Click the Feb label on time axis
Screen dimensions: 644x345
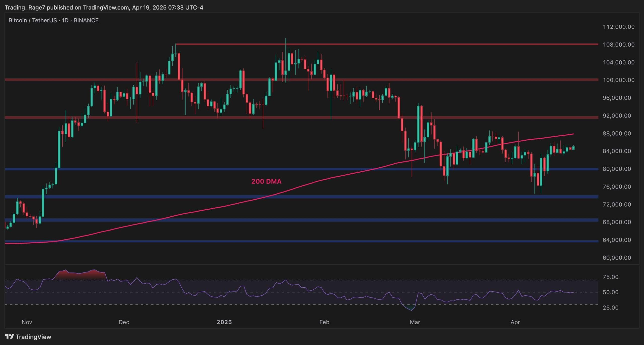point(324,322)
